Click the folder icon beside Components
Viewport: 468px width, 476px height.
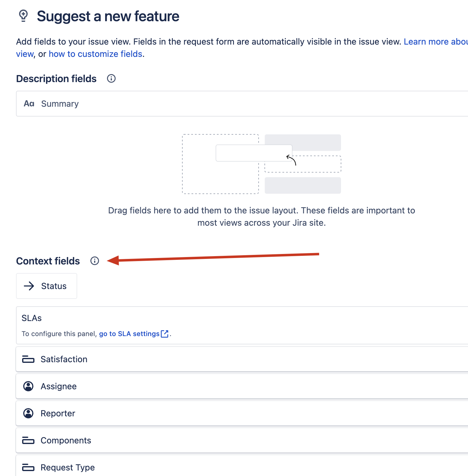(28, 440)
